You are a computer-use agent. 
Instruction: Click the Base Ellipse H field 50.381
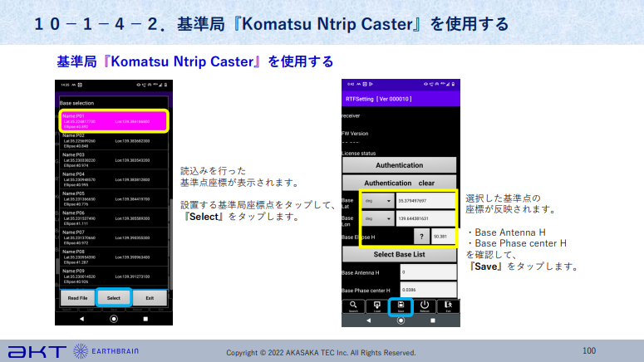(443, 237)
